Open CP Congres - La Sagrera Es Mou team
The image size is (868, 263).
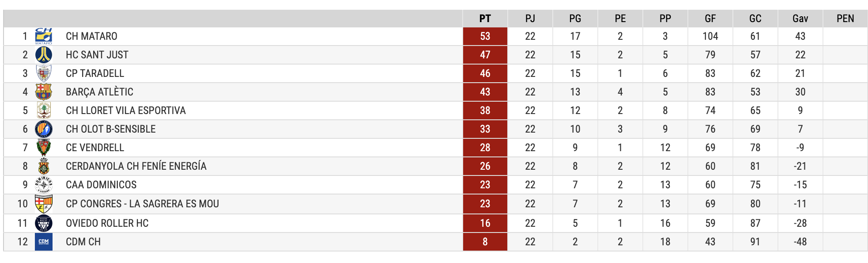143,204
